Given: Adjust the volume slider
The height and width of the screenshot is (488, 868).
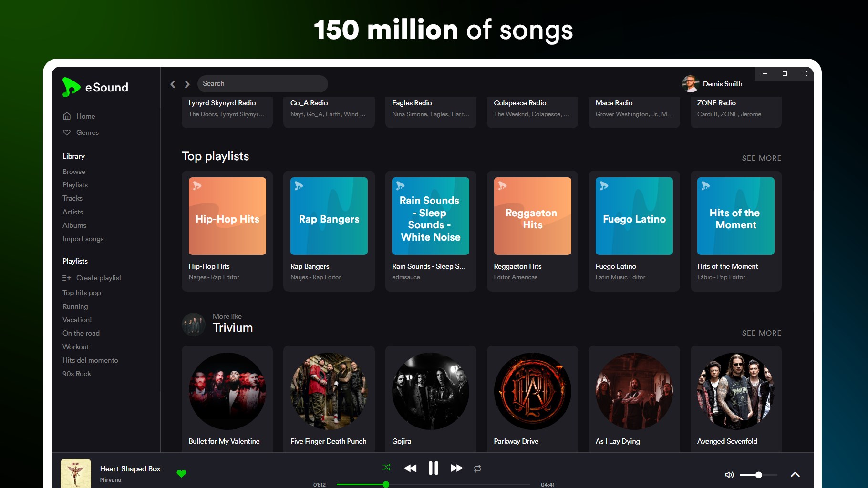Looking at the screenshot, I should pos(758,475).
